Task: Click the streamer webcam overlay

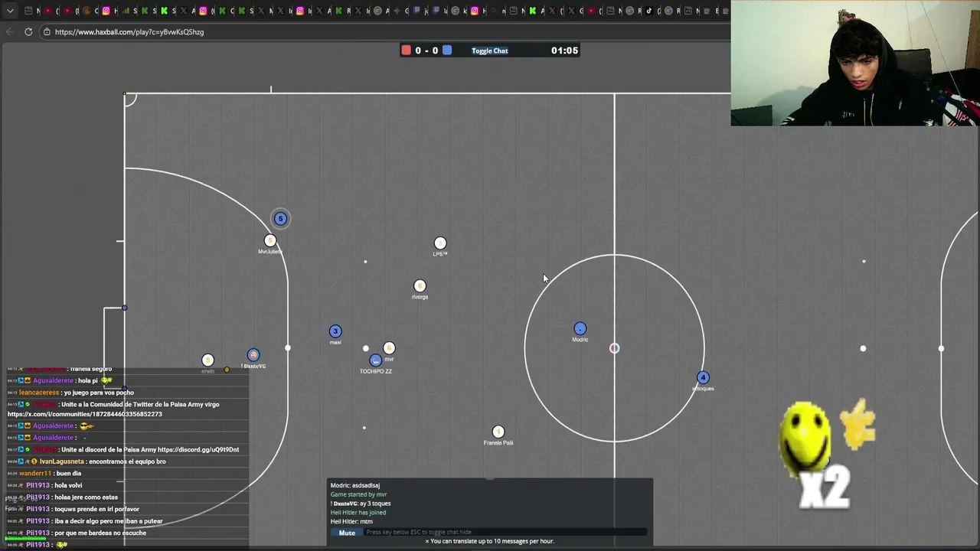Action: coord(855,63)
